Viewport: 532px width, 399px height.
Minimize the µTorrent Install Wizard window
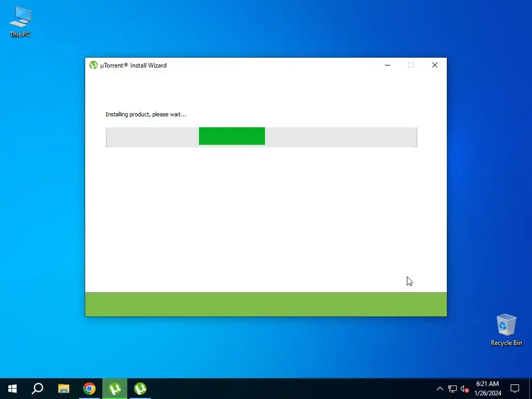pyautogui.click(x=388, y=65)
